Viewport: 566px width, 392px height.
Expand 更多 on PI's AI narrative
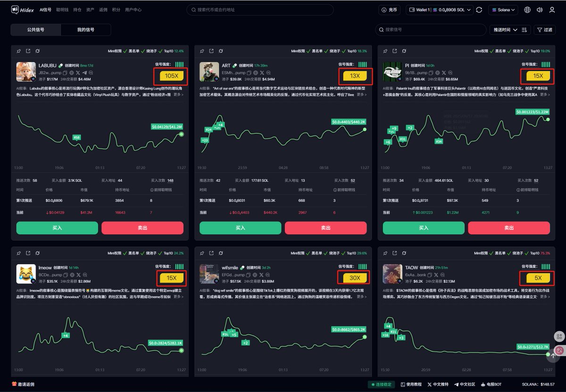tap(544, 95)
